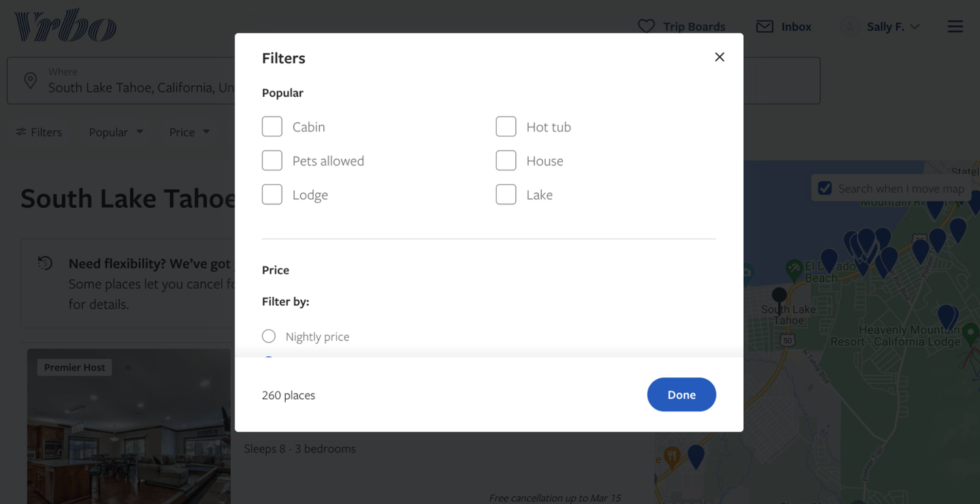Click the El Dorado Beach green map marker

click(794, 268)
